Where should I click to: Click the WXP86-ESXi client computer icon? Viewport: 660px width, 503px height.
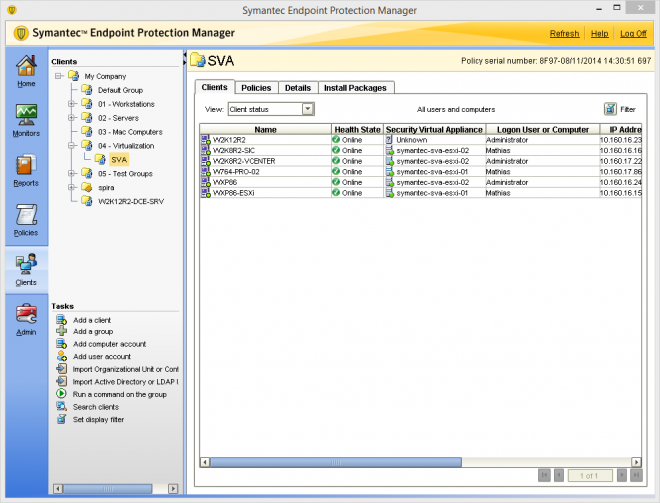point(206,193)
